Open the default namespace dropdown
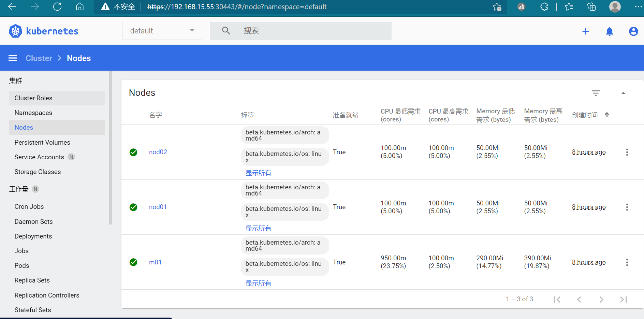644x319 pixels. pos(162,31)
